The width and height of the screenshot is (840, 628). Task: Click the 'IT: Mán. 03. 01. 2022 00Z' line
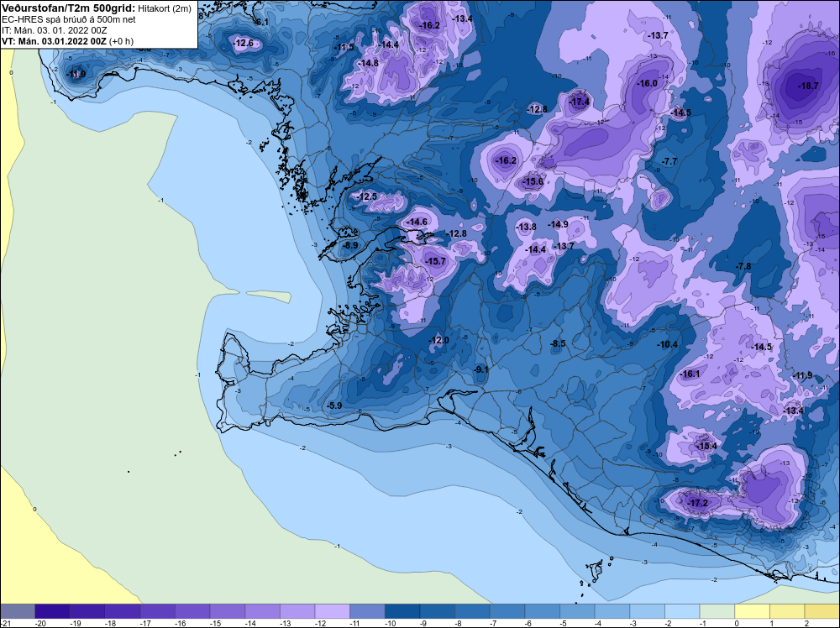pos(54,30)
